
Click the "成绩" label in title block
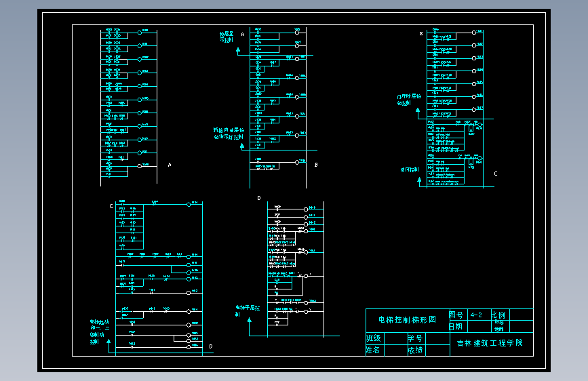tap(415, 350)
